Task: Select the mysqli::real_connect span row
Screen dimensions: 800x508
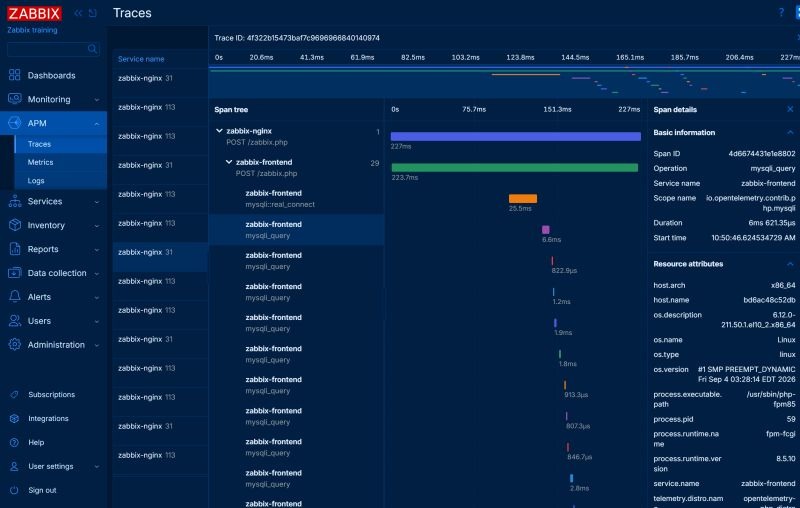Action: pos(296,198)
